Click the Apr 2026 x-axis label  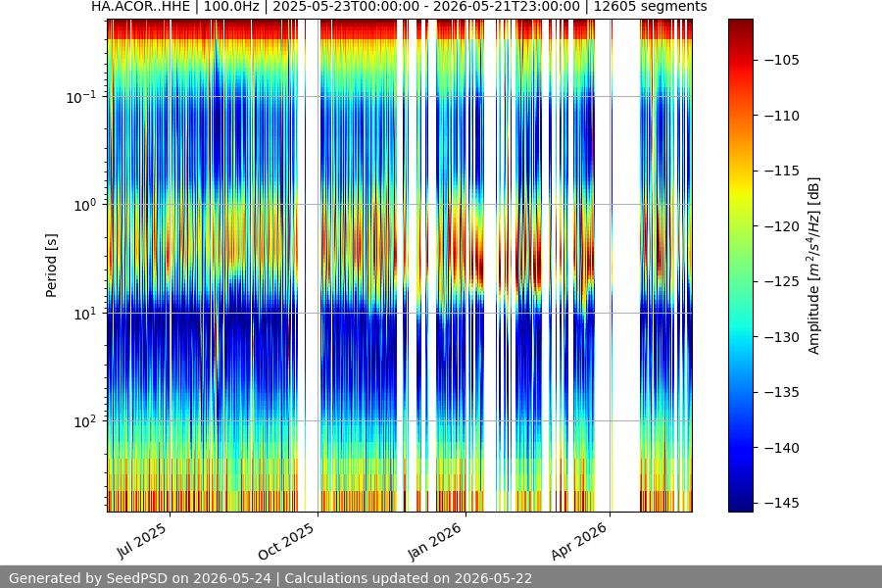(x=580, y=541)
